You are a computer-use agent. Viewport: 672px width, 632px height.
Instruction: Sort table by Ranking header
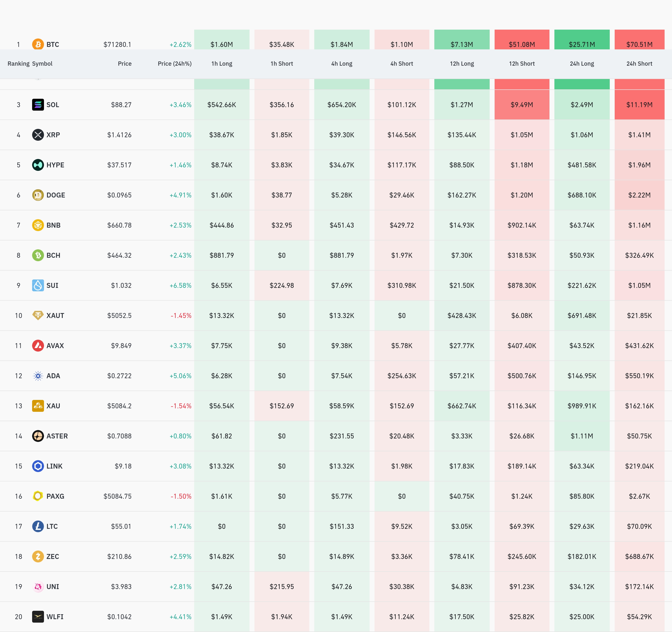tap(18, 63)
